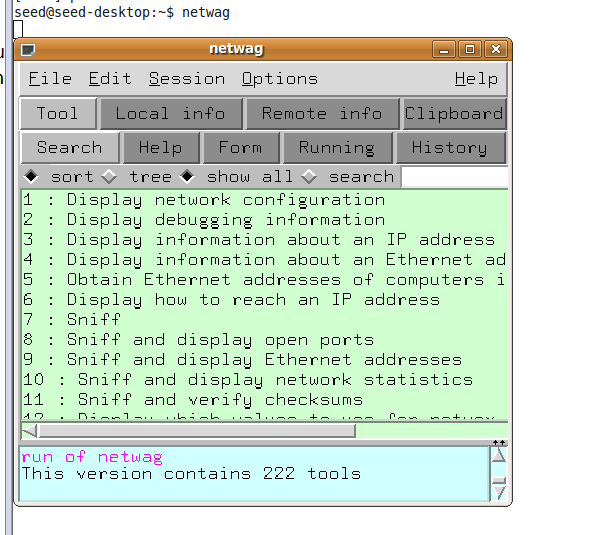Switch to the Remote info tab
The height and width of the screenshot is (535, 603).
(322, 113)
